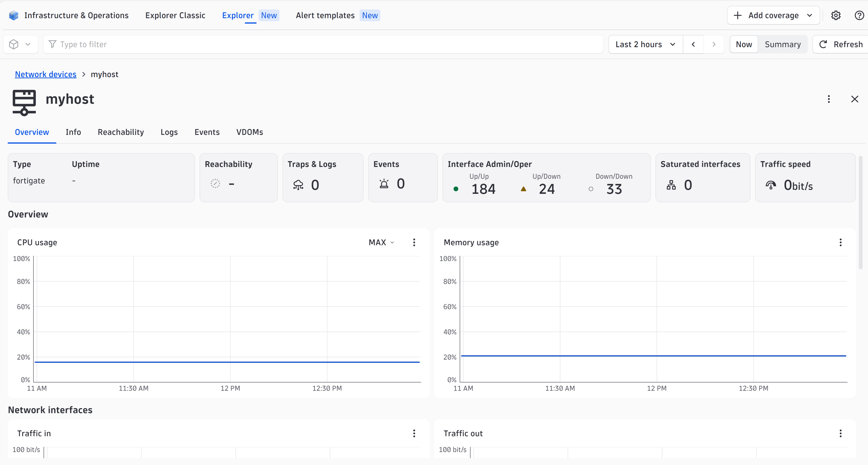The image size is (868, 465).
Task: Click the funnel filter icon
Action: tap(52, 45)
